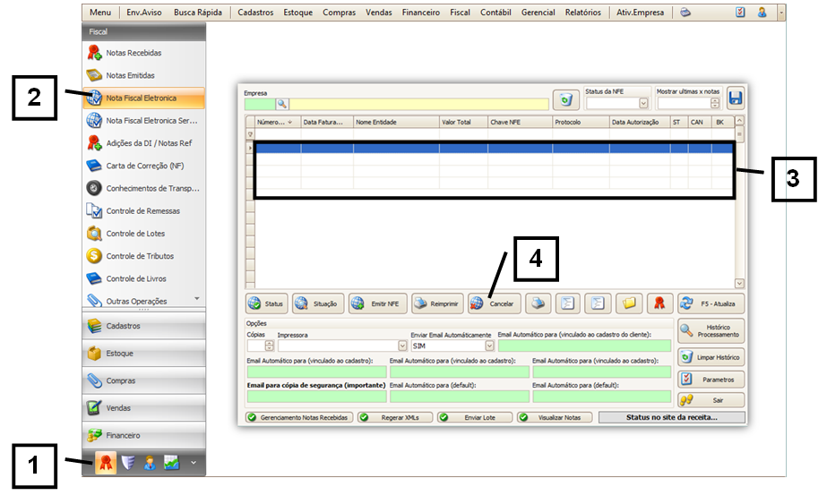Expand the Status da NFE dropdown
The width and height of the screenshot is (827, 504).
[x=642, y=104]
